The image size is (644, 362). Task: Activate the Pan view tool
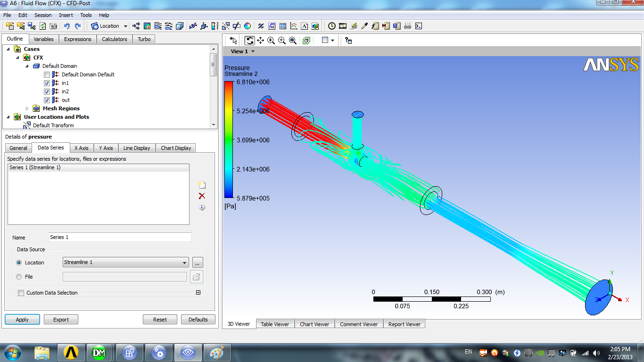click(260, 41)
